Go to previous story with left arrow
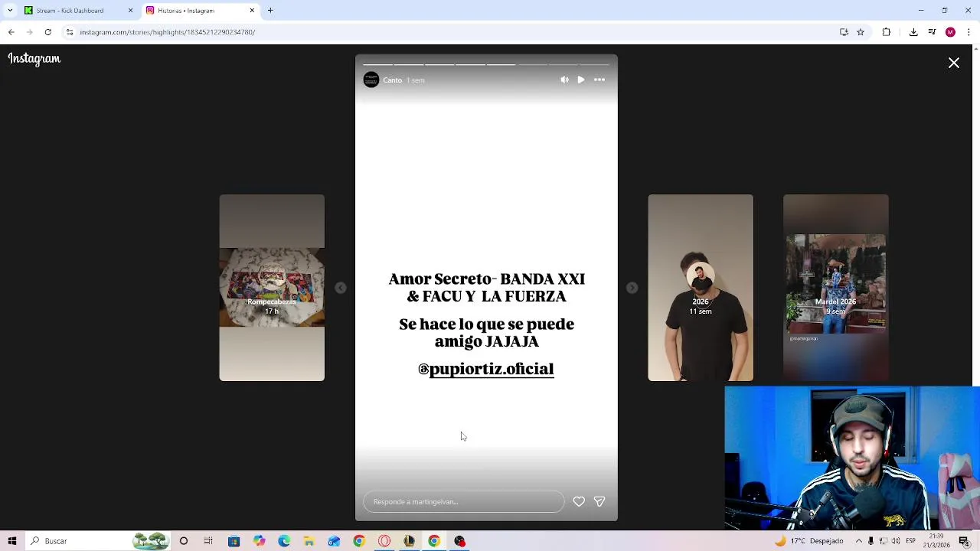The height and width of the screenshot is (551, 980). [341, 288]
